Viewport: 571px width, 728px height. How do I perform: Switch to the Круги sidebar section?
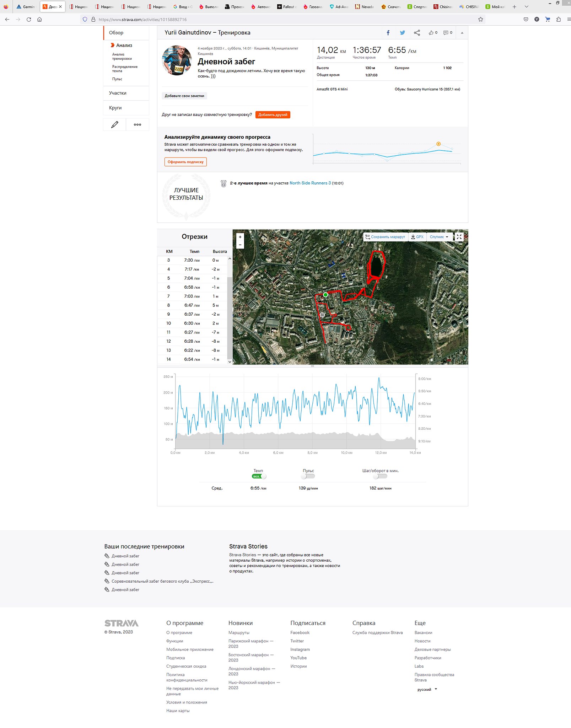point(115,108)
